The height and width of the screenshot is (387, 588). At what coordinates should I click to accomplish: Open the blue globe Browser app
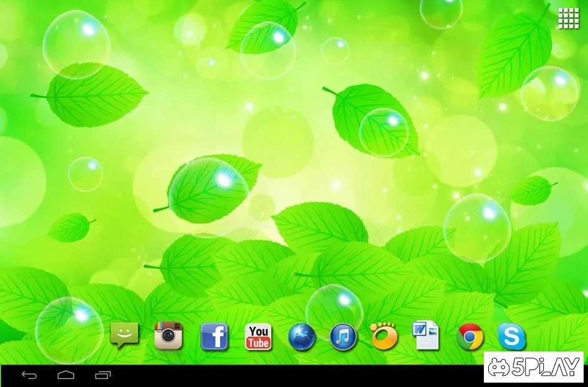point(302,337)
